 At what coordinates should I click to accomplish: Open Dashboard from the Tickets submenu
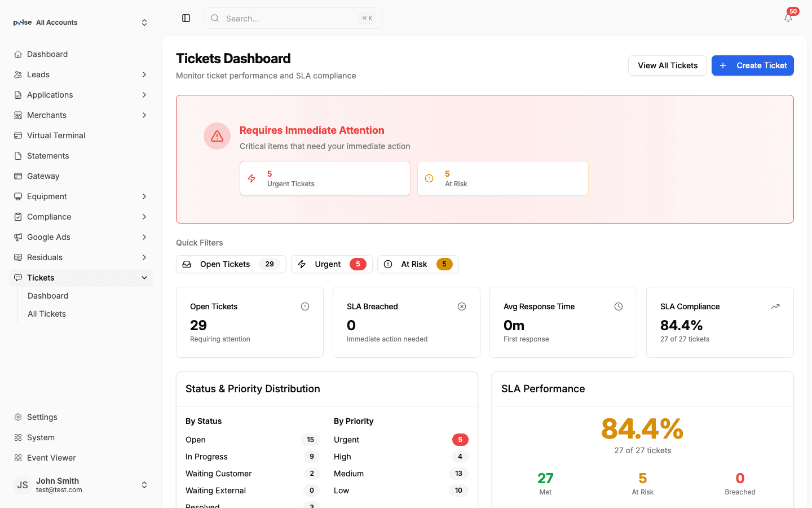click(47, 295)
